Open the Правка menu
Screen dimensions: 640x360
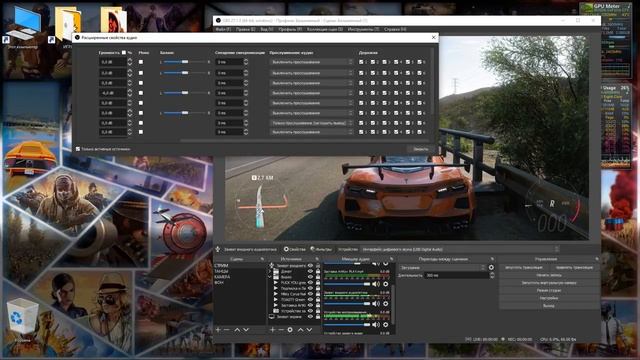(245, 29)
